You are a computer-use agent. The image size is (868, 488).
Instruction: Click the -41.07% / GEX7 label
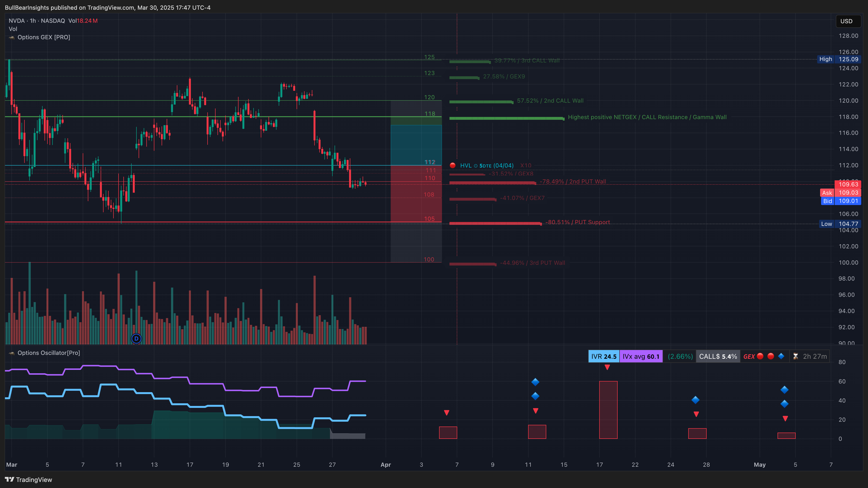(522, 198)
